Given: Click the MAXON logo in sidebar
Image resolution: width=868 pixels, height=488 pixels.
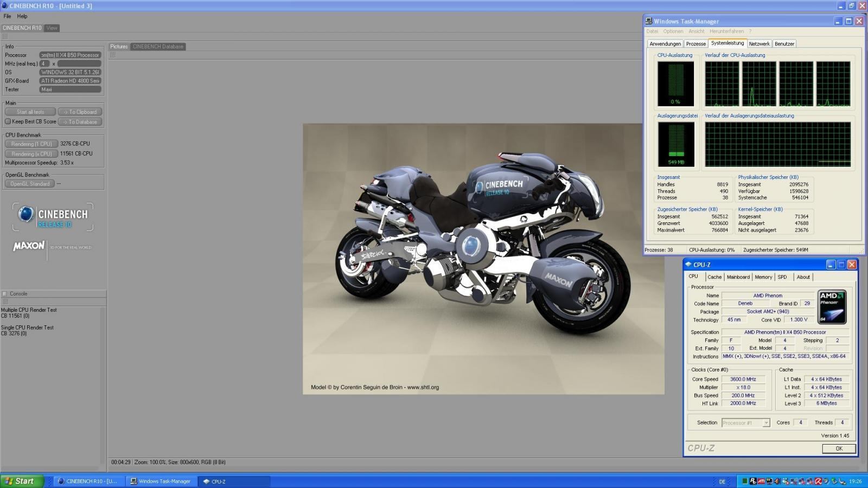Looking at the screenshot, I should coord(29,246).
